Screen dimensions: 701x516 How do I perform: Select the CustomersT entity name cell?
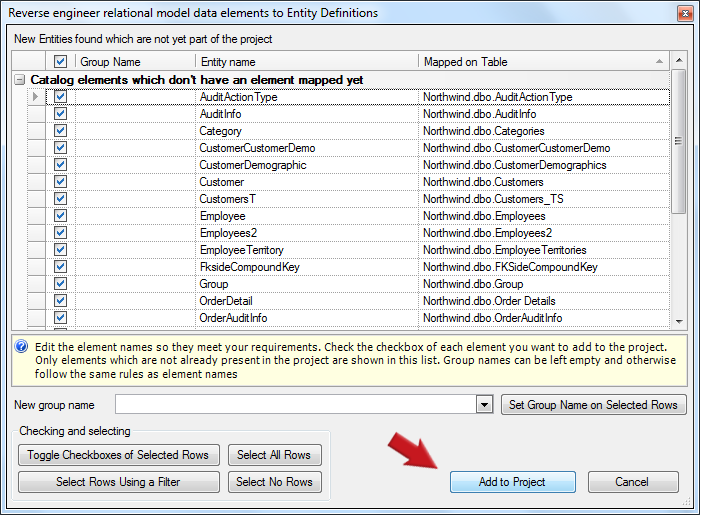[x=307, y=199]
